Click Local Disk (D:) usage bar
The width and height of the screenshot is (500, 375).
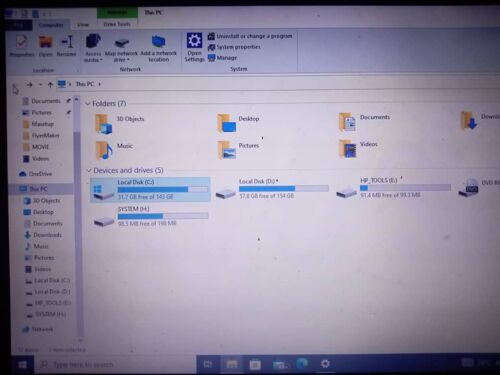pos(284,188)
